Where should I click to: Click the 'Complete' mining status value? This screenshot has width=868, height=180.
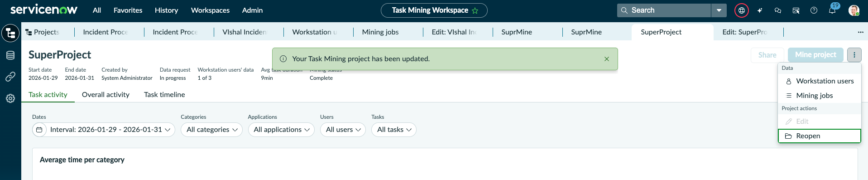[321, 78]
